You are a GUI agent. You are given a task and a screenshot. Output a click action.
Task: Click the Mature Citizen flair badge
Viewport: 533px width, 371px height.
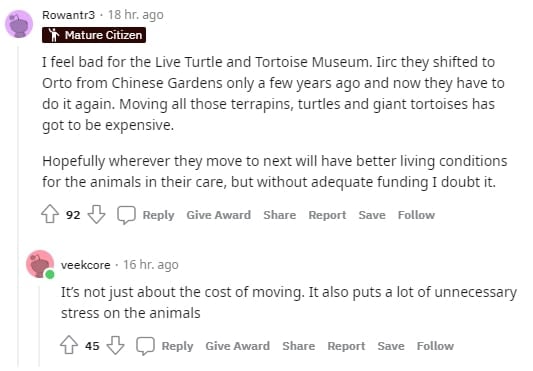click(94, 35)
